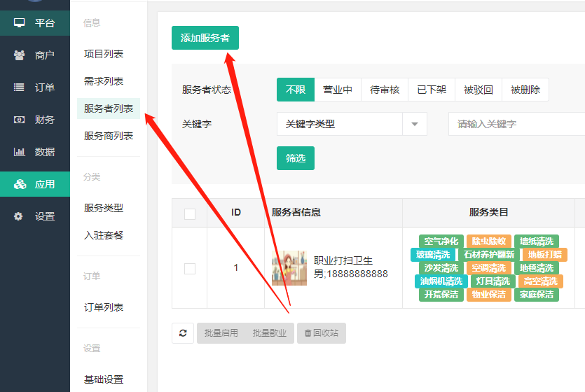The image size is (585, 392).
Task: Click the 家庭保洁 category tag
Action: pyautogui.click(x=537, y=295)
